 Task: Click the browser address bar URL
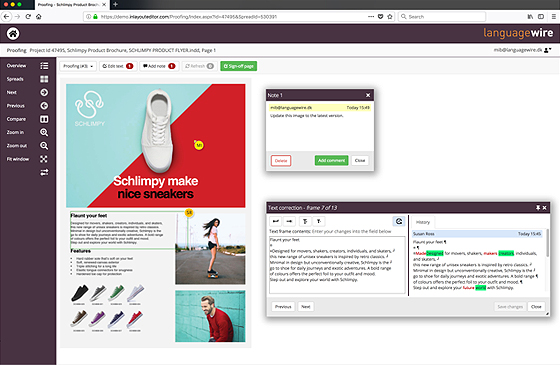(x=189, y=16)
